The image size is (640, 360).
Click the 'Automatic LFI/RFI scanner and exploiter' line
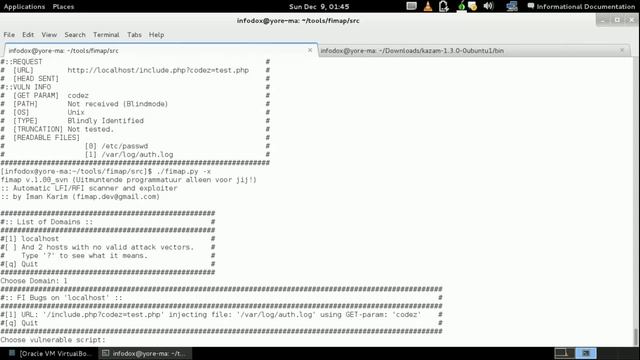tap(89, 188)
